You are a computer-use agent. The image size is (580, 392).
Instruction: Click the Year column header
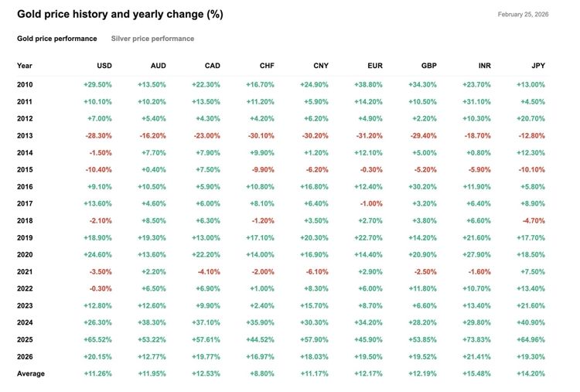[x=25, y=66]
